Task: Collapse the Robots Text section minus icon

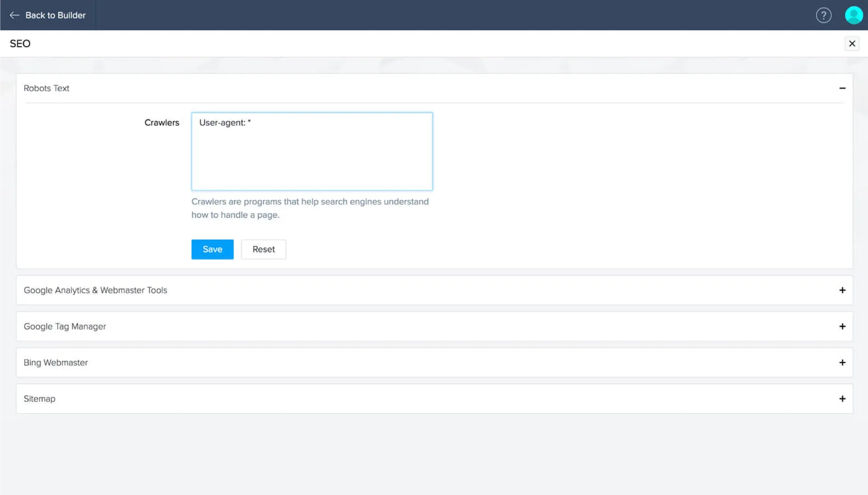Action: [x=842, y=88]
